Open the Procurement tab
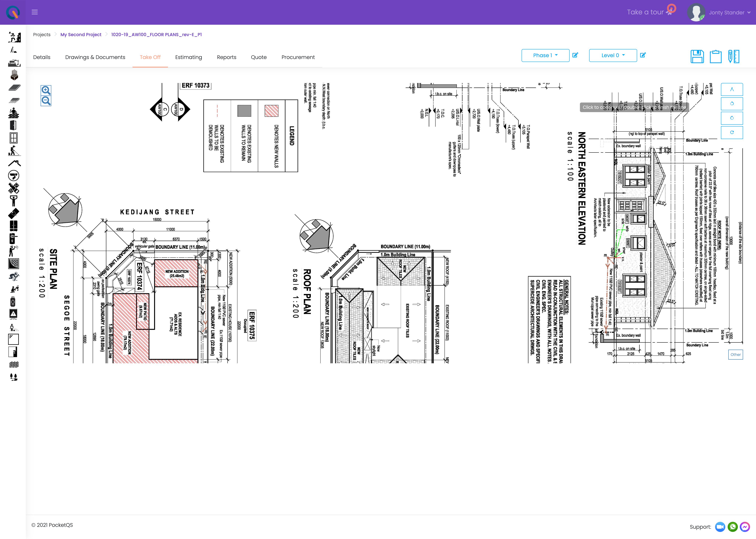Viewport: 756px width, 539px height. pos(298,57)
